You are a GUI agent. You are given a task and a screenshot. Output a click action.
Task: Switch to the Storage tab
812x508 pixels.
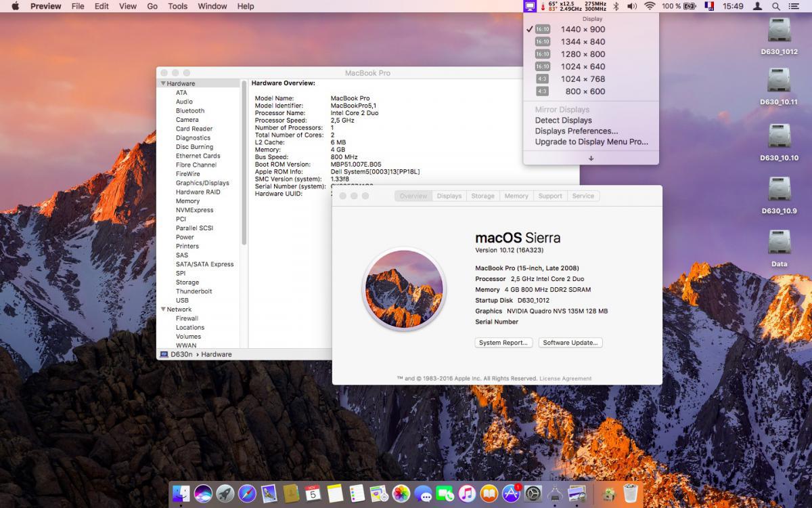(482, 196)
